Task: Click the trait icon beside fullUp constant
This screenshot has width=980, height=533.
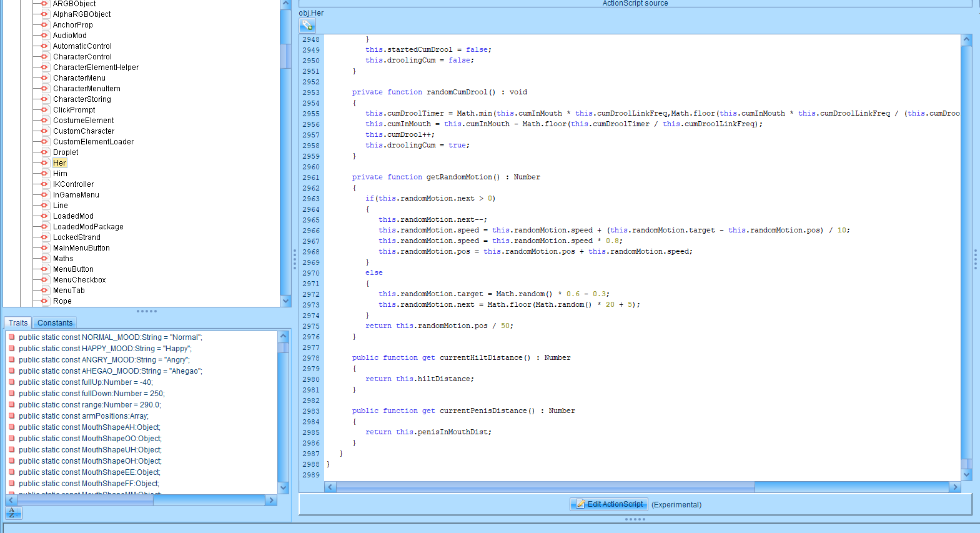Action: tap(12, 382)
